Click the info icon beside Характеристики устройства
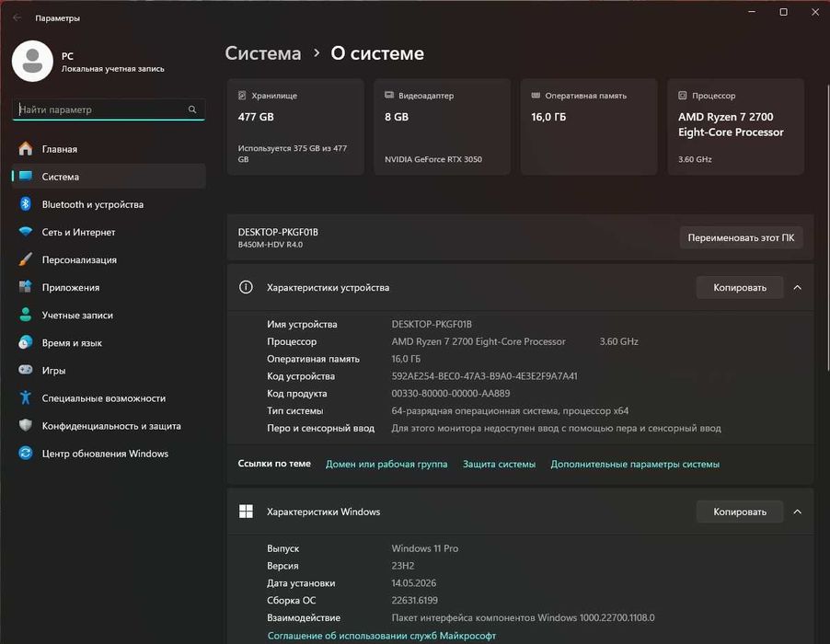The width and height of the screenshot is (830, 644). click(x=246, y=287)
